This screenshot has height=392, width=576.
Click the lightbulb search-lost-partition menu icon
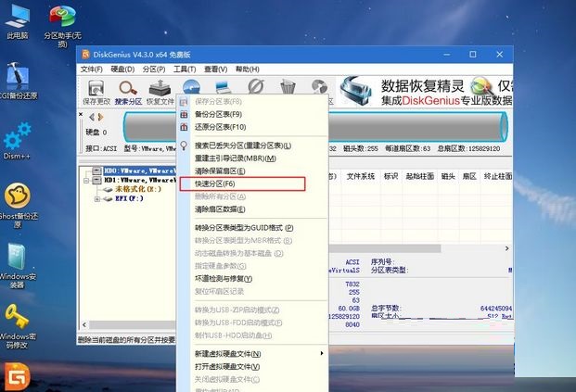pos(184,145)
